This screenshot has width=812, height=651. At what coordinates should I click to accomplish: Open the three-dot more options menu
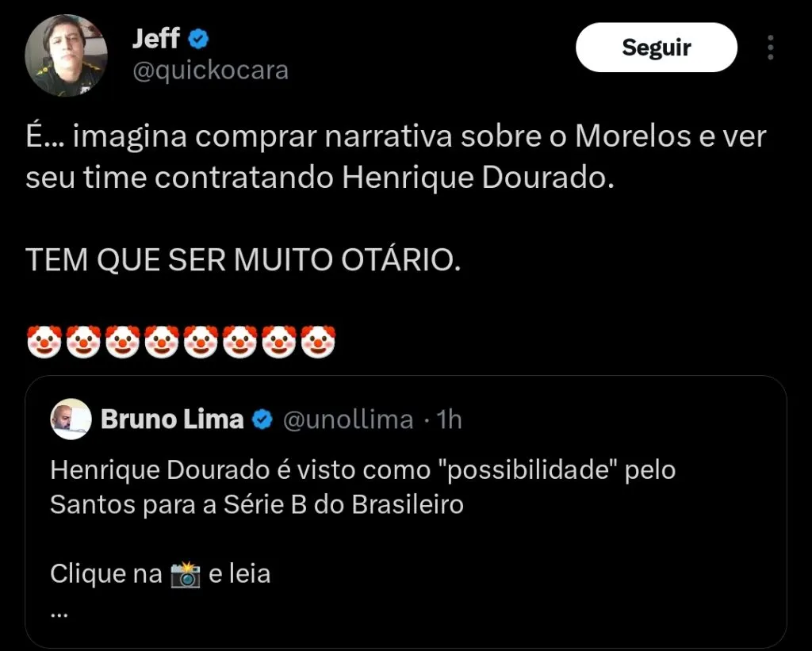(x=771, y=48)
